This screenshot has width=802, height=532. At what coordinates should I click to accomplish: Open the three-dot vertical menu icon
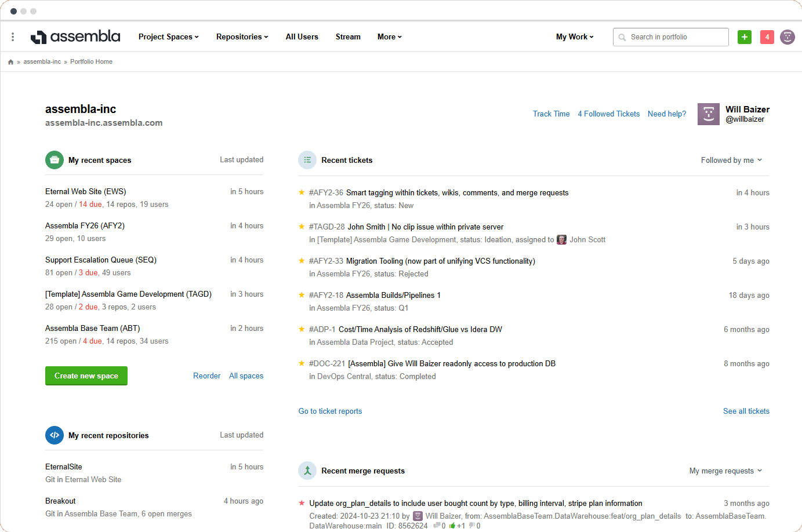(x=13, y=37)
